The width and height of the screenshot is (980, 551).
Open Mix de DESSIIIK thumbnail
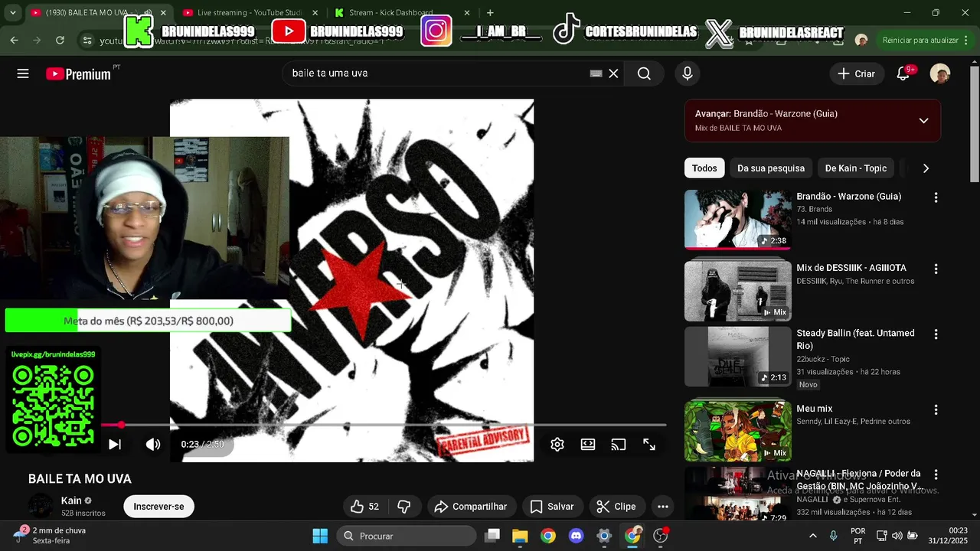coord(738,290)
